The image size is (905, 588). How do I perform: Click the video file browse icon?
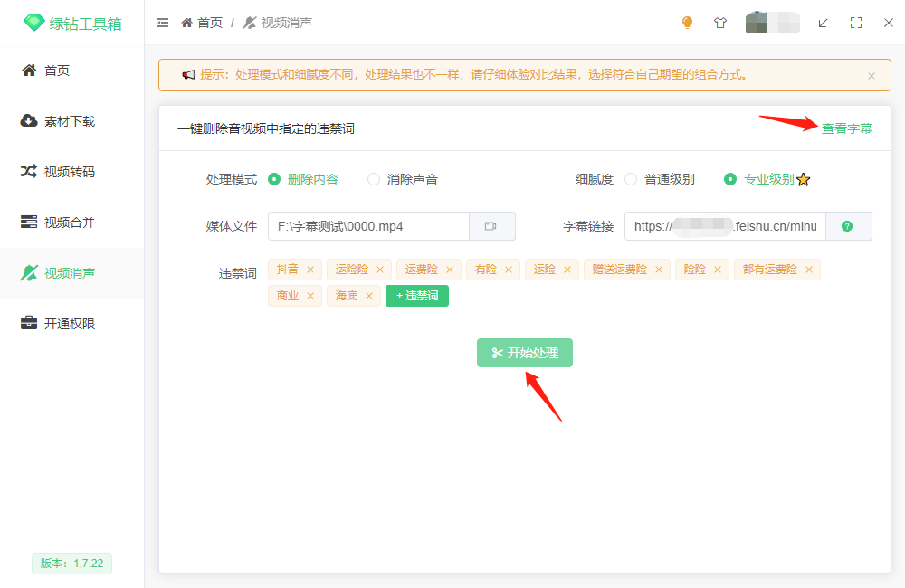click(492, 226)
